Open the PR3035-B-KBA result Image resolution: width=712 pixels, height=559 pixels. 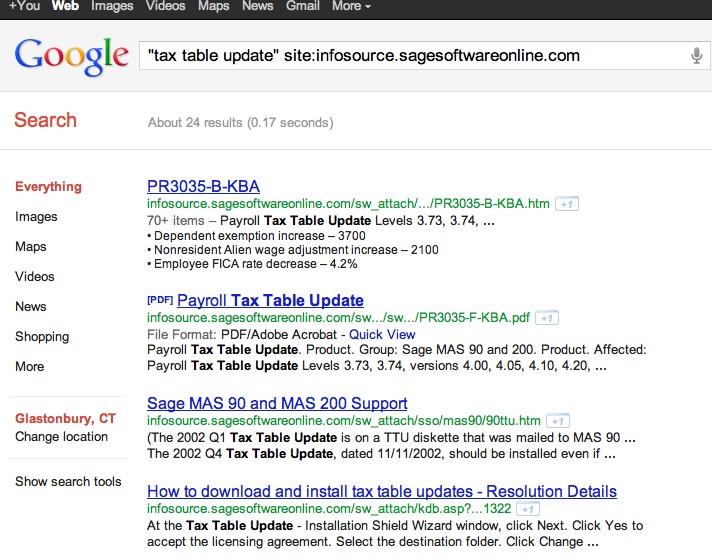pos(203,186)
